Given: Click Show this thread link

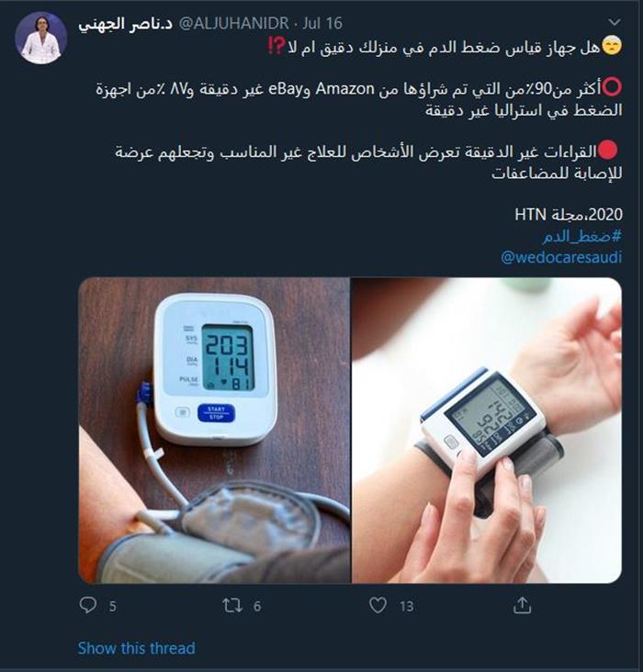Looking at the screenshot, I should click(x=136, y=647).
